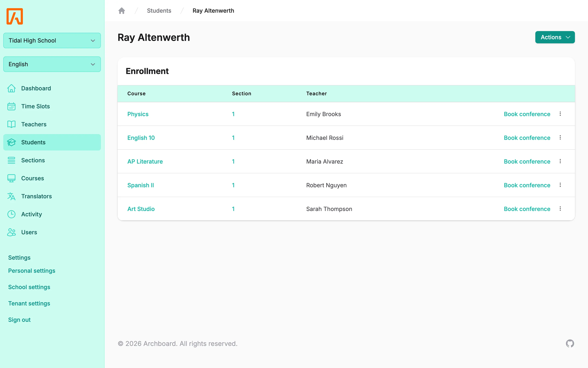
Task: Open the three-dot menu for English 10 row
Action: [x=560, y=138]
